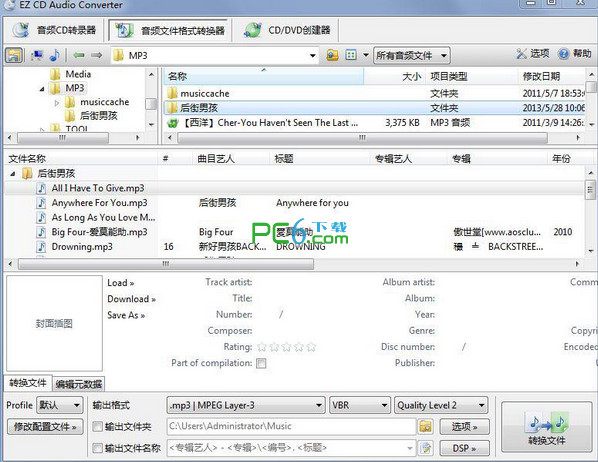Collapse the MP3 folder in tree

coord(42,89)
